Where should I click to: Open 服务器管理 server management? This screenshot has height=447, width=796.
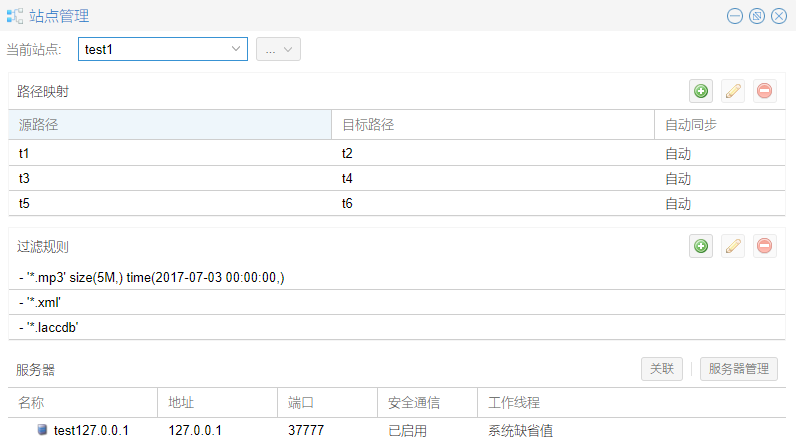739,369
